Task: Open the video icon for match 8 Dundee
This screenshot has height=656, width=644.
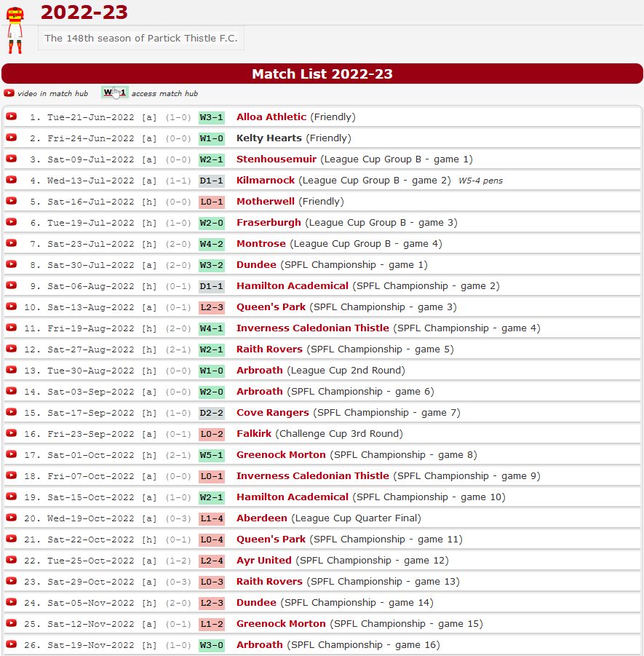Action: coord(12,264)
